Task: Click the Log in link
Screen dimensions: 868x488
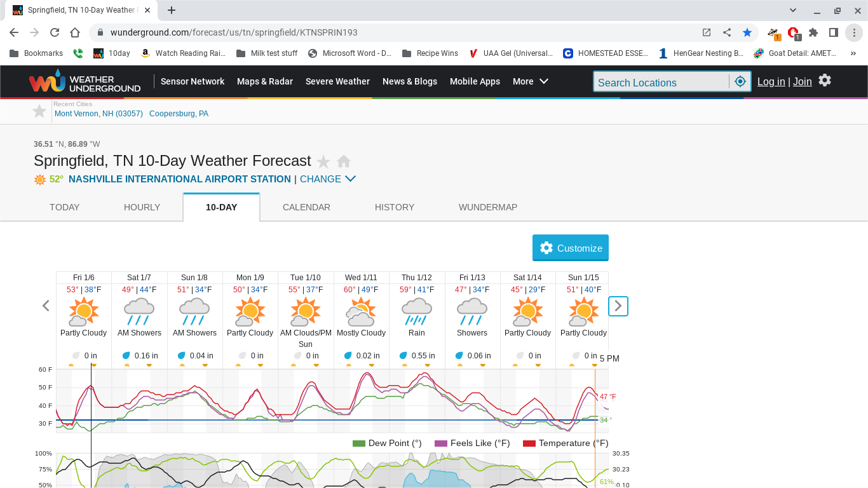Action: tap(771, 81)
